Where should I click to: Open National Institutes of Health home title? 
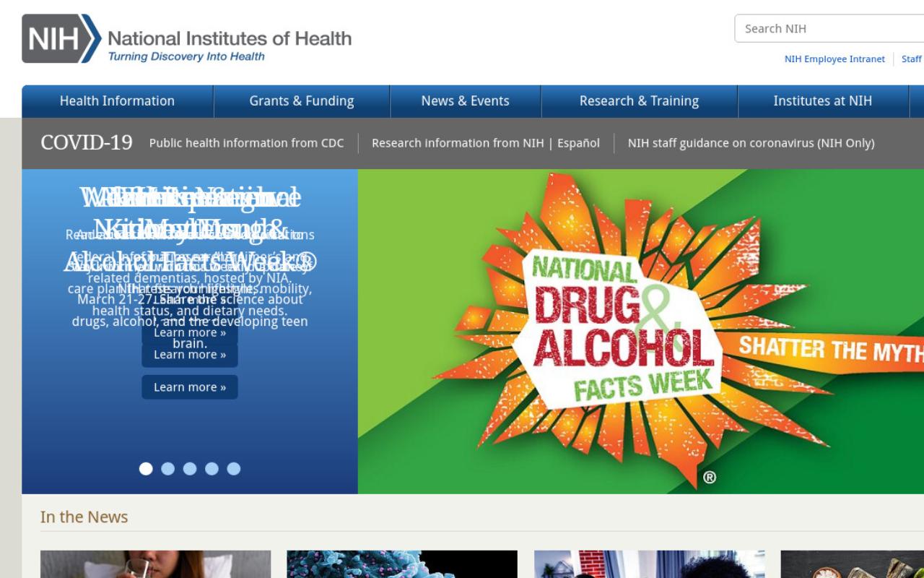230,38
